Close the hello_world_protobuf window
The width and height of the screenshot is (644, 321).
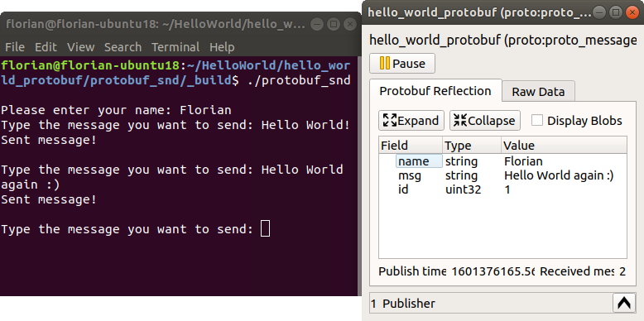pyautogui.click(x=632, y=12)
